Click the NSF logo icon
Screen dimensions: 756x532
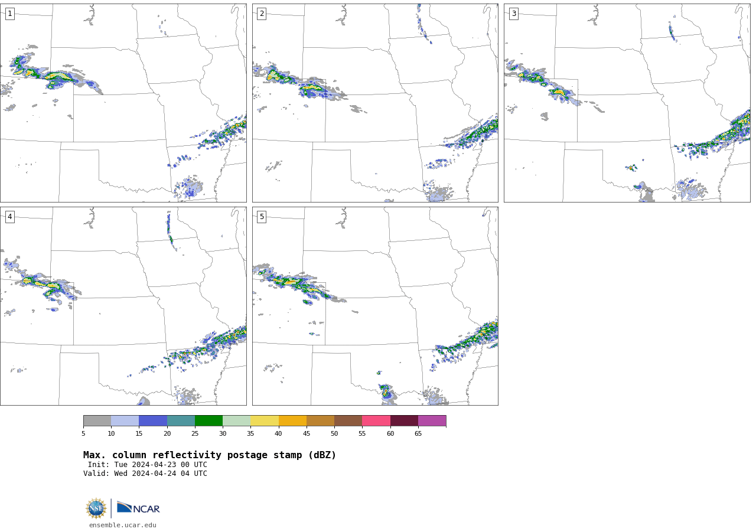(96, 508)
